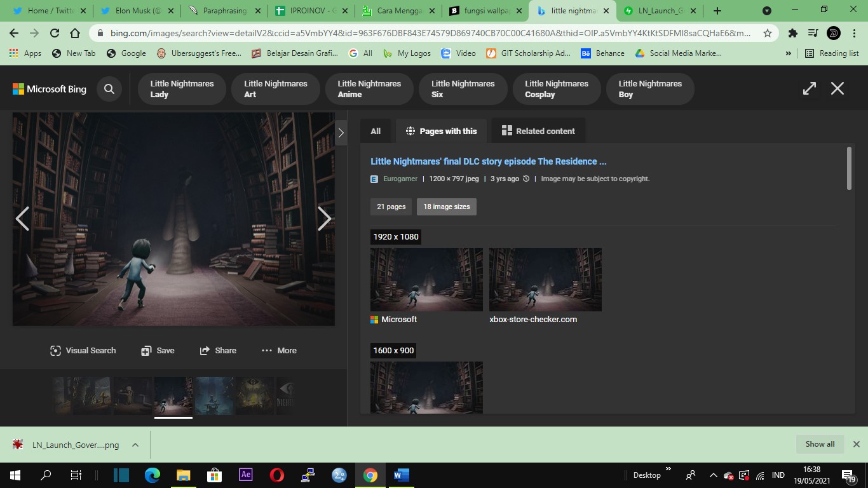Image resolution: width=868 pixels, height=488 pixels.
Task: Close the downloads bar
Action: (856, 444)
